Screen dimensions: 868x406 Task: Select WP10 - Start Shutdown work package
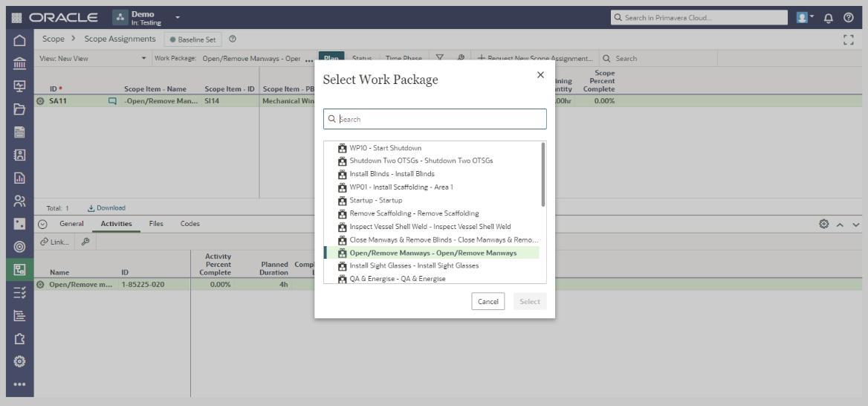(x=385, y=148)
